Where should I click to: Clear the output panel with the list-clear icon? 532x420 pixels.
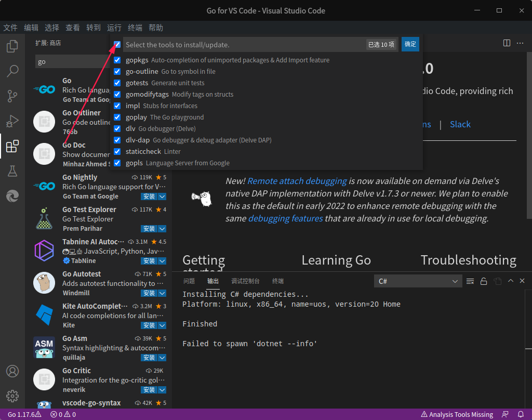point(470,281)
